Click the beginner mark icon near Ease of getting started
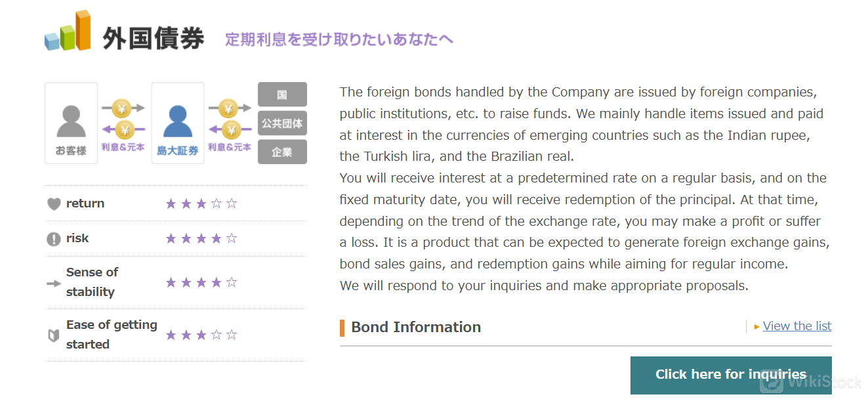The width and height of the screenshot is (868, 405). pos(53,334)
